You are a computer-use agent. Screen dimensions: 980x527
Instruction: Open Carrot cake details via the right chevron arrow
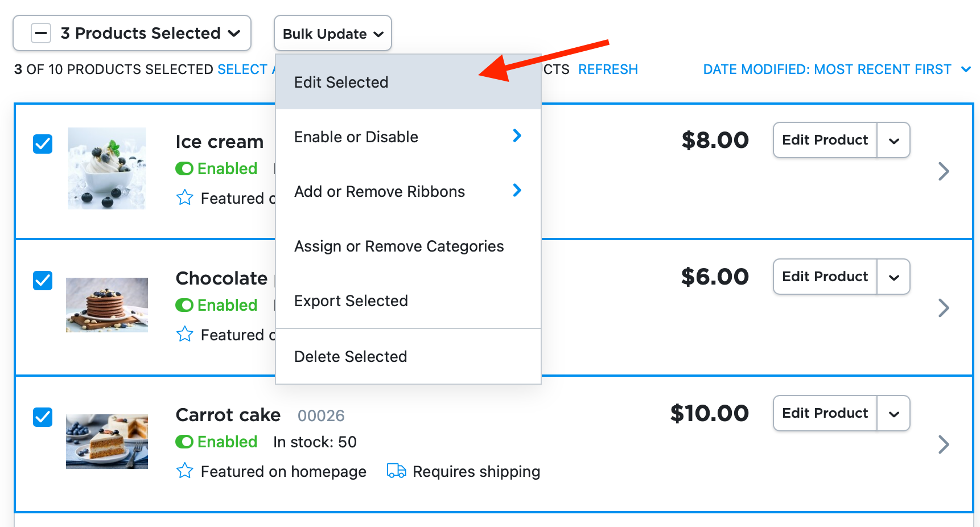pyautogui.click(x=944, y=444)
